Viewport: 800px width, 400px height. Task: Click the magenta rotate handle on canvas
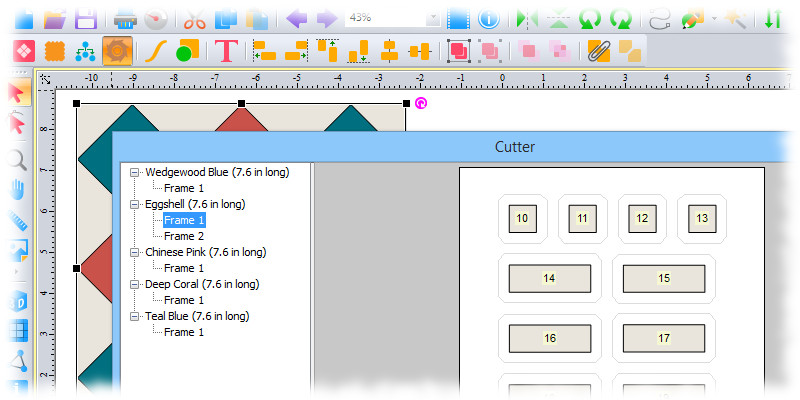tap(420, 103)
